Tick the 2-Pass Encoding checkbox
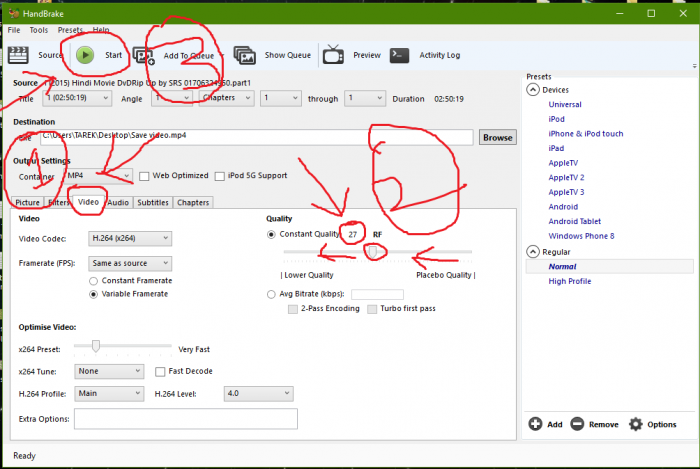The image size is (700, 469). [x=293, y=309]
